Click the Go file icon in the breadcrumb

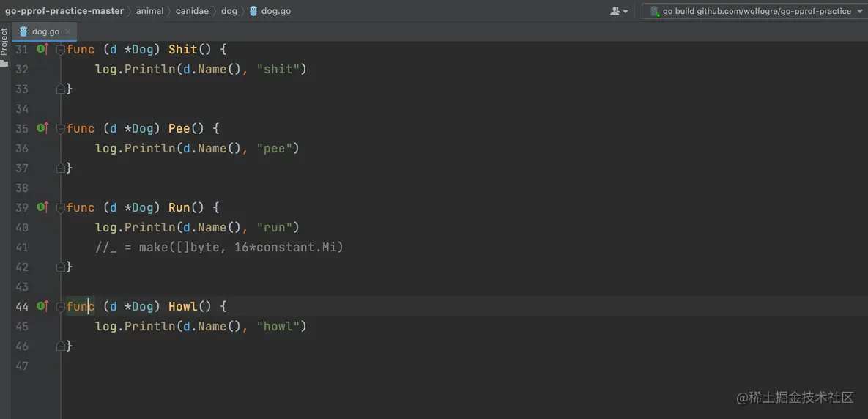coord(253,11)
